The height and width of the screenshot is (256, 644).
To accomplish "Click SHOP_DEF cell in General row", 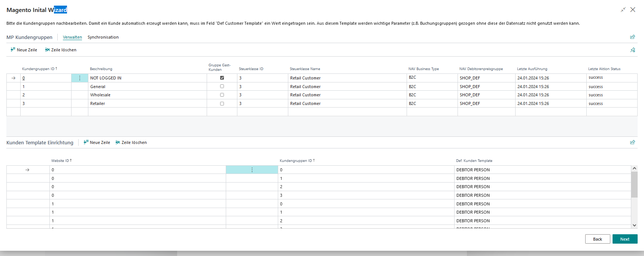I will coord(486,87).
